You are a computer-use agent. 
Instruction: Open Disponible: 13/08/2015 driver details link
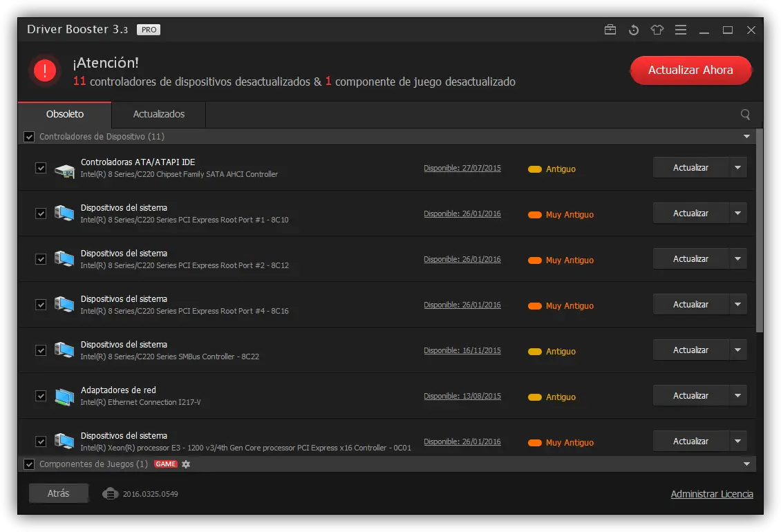pos(462,396)
